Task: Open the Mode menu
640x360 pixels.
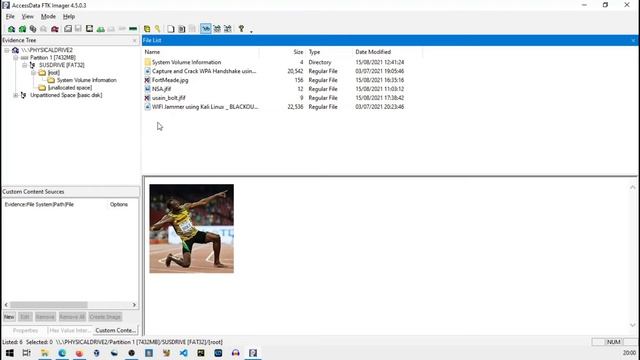Action: coord(48,17)
